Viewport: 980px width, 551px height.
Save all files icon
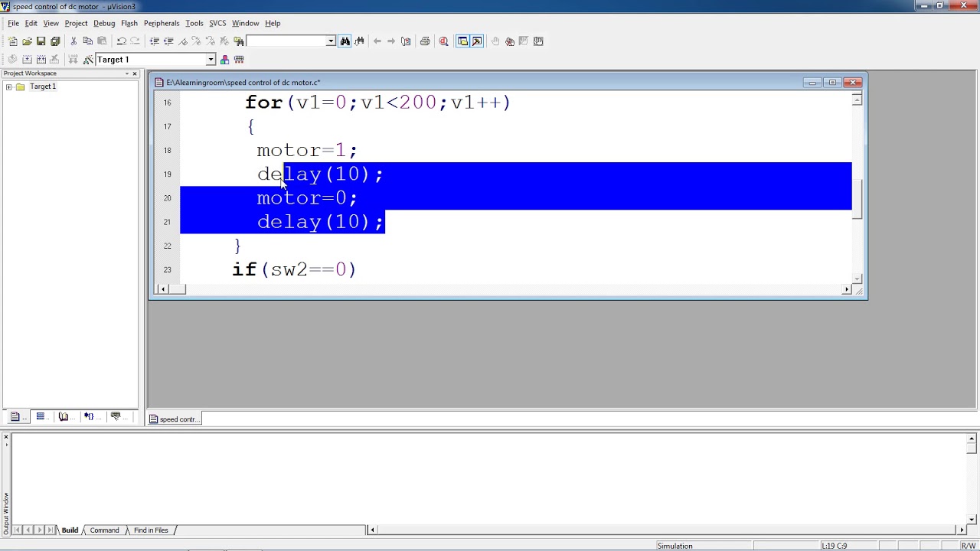55,41
